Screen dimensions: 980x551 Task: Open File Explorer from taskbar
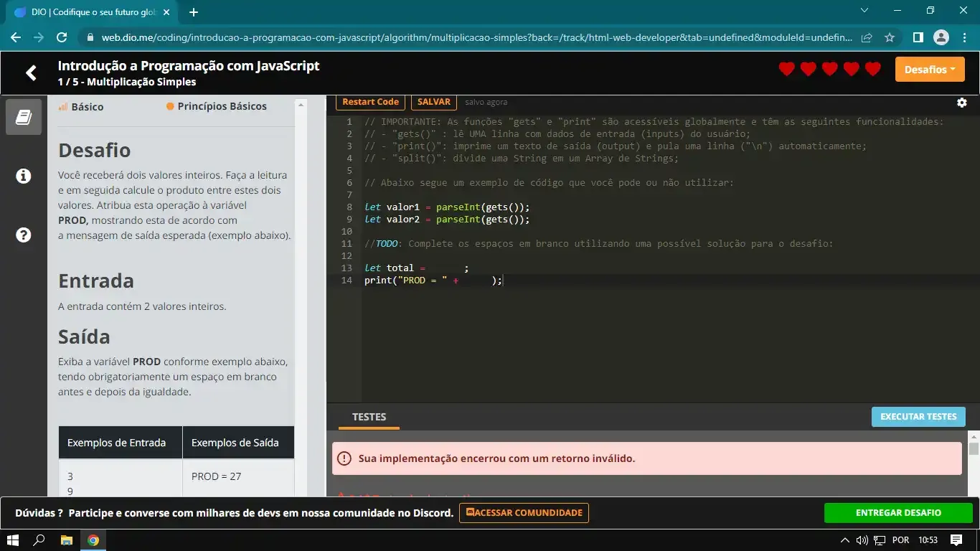(x=66, y=540)
